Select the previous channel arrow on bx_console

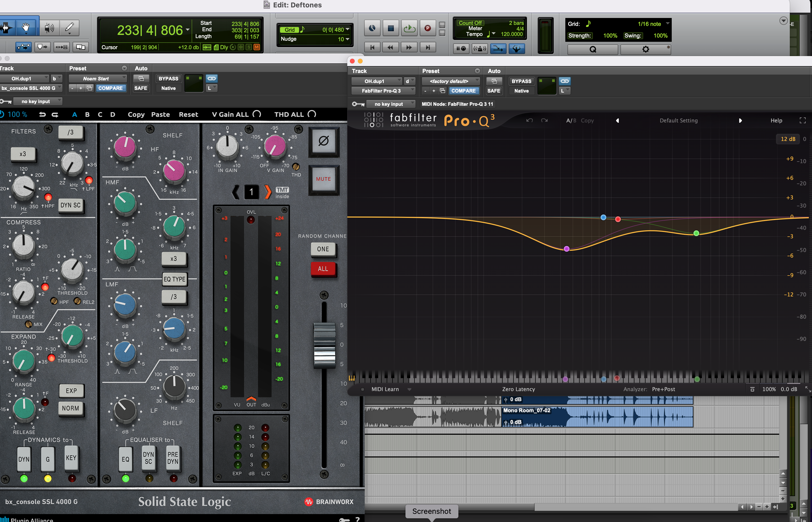(x=235, y=192)
